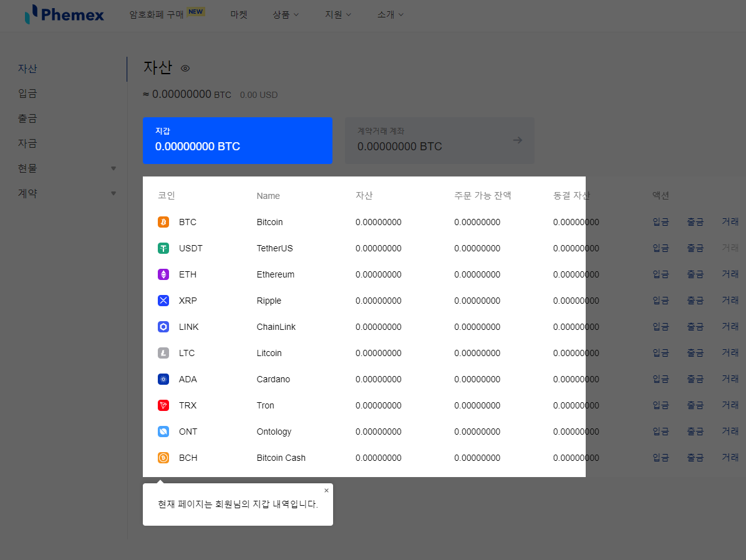Select 자금 in the sidebar

tap(27, 143)
